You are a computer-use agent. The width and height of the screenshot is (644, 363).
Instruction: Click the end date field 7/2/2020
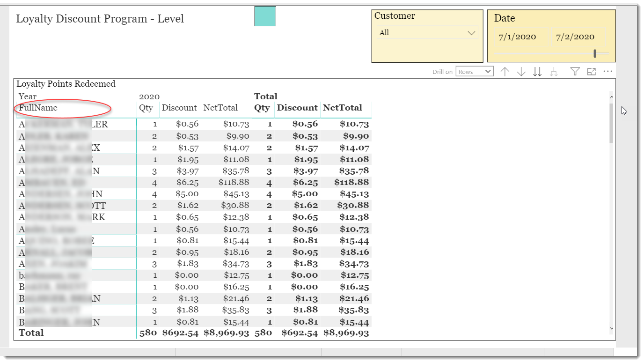coord(579,37)
